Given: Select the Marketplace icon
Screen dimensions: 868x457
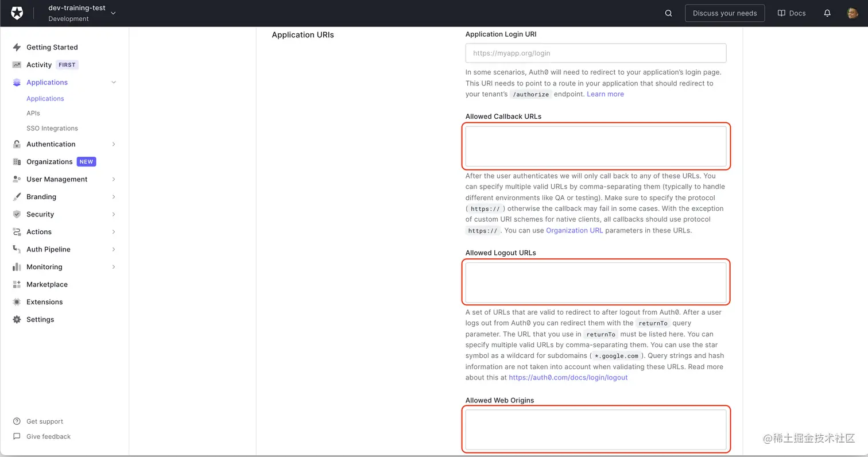Looking at the screenshot, I should 16,284.
